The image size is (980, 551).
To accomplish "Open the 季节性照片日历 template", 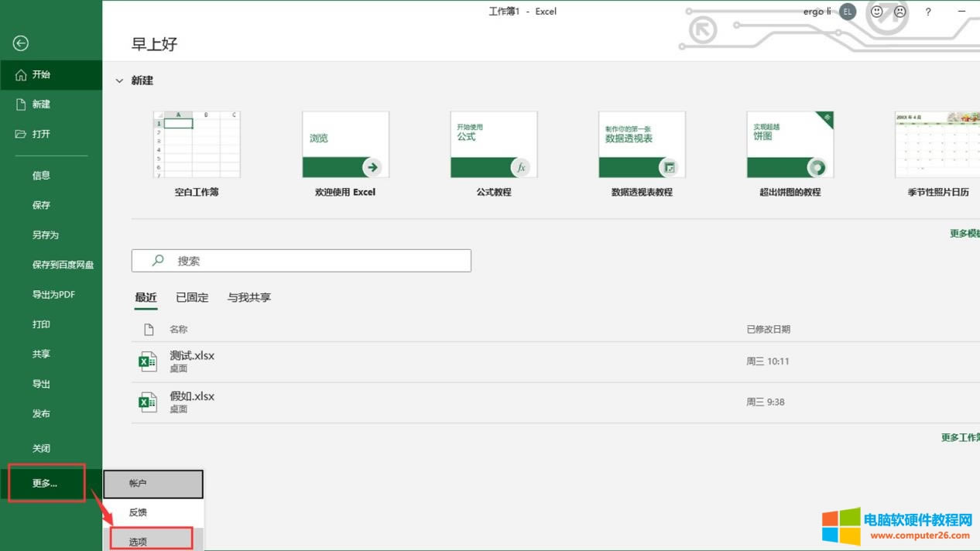I will pyautogui.click(x=937, y=154).
